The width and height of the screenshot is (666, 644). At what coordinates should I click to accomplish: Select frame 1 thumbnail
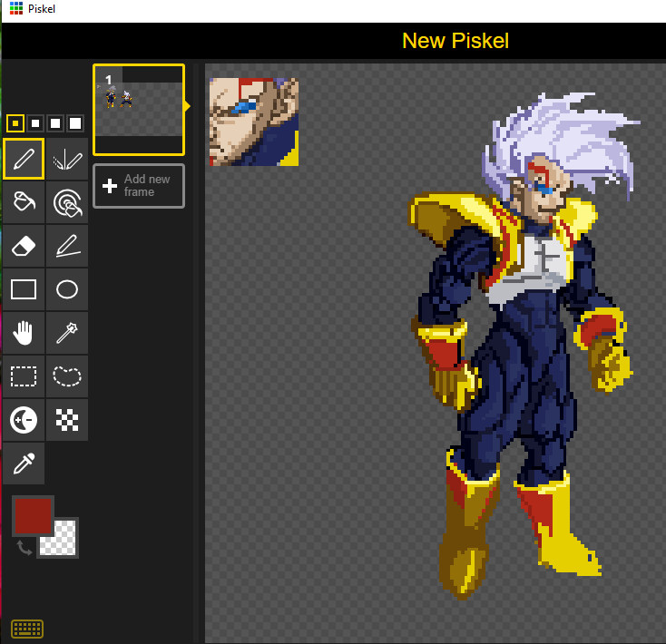[x=139, y=110]
